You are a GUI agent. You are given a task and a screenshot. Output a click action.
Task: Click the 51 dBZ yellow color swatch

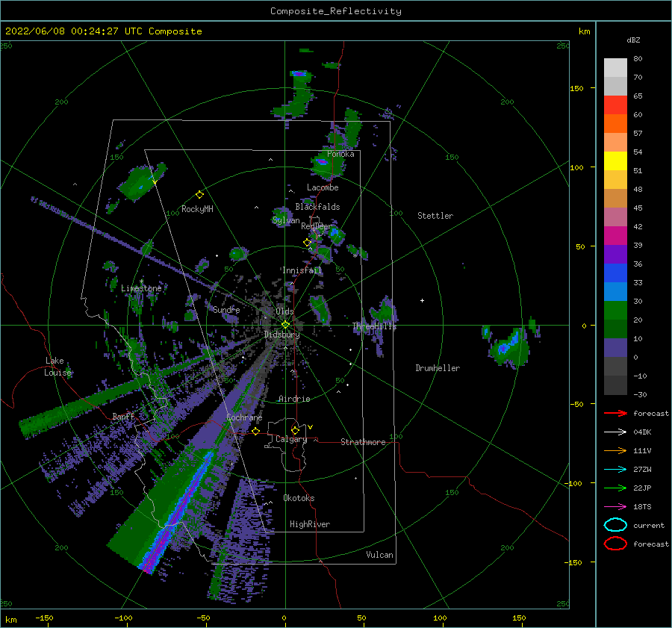pyautogui.click(x=615, y=161)
